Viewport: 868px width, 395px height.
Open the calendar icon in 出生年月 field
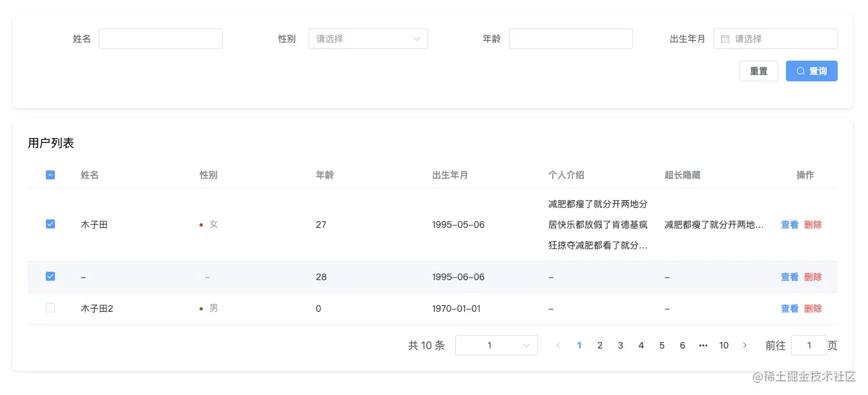pos(724,39)
